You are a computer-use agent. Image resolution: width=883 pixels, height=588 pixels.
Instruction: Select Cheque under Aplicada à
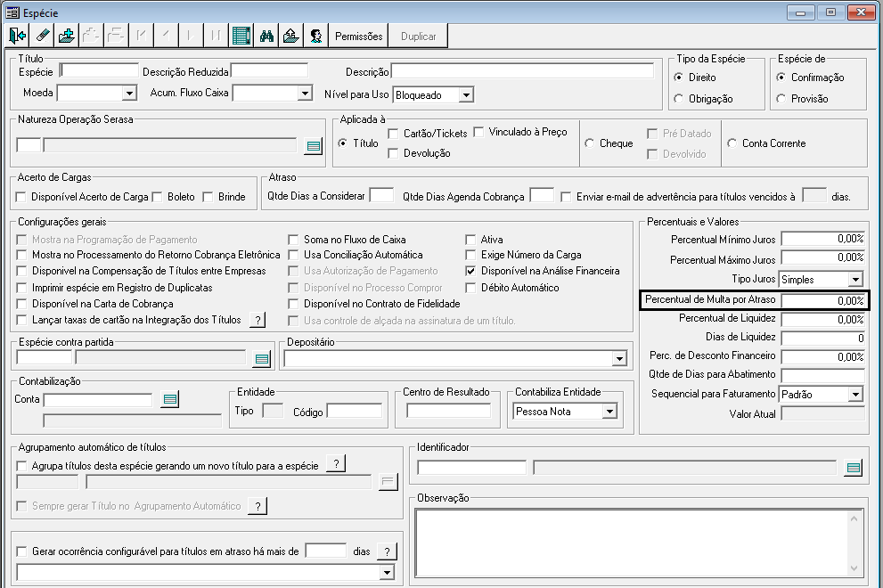pos(589,143)
